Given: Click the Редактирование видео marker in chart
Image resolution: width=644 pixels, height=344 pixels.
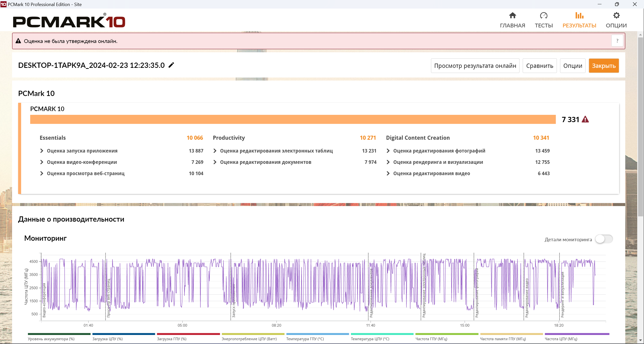Looking at the screenshot, I should click(x=527, y=298).
